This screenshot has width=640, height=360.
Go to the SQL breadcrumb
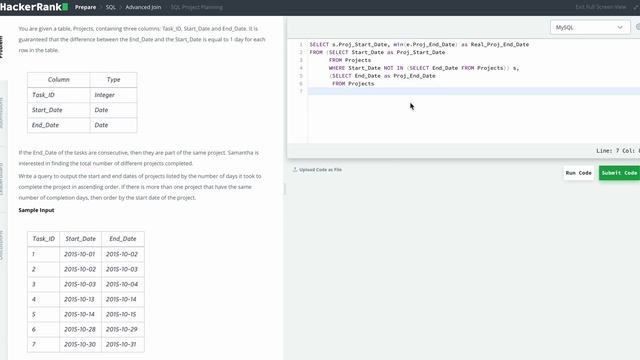point(111,7)
